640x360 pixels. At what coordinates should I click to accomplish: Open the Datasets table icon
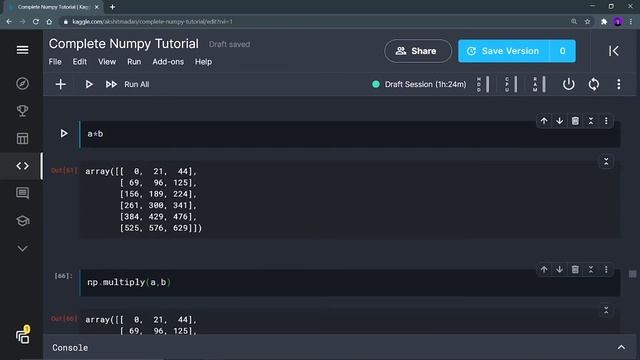click(x=22, y=138)
